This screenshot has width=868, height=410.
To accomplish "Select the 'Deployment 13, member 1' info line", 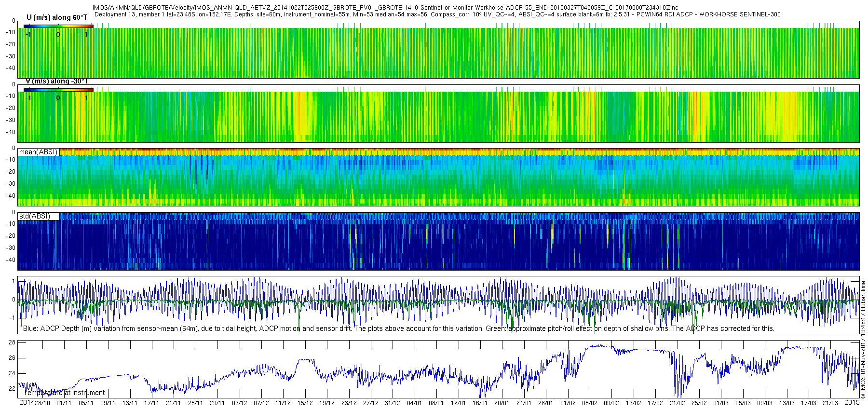I will point(437,14).
